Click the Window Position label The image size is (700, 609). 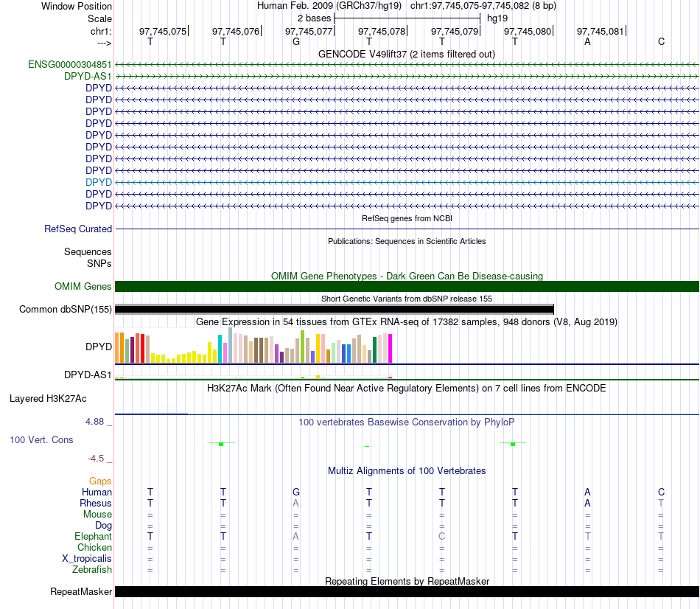pos(77,6)
